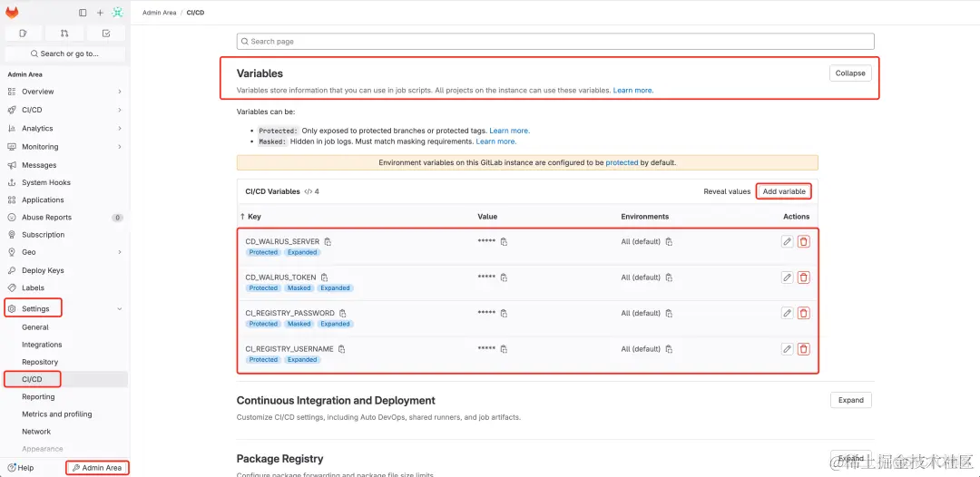
Task: Copy the environment of CD_WALRUS_TOKEN
Action: [x=669, y=277]
